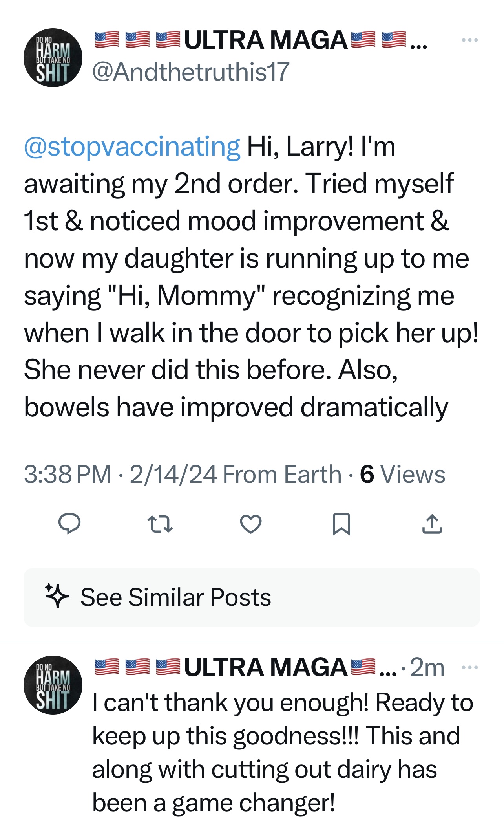Open the reply author's profile avatar
504x830 pixels.
[x=53, y=685]
